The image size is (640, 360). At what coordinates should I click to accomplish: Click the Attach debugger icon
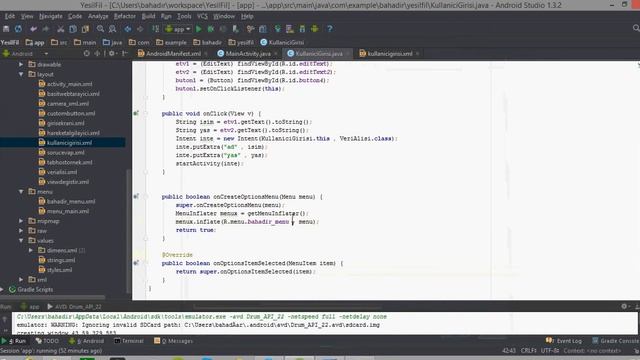click(x=236, y=29)
